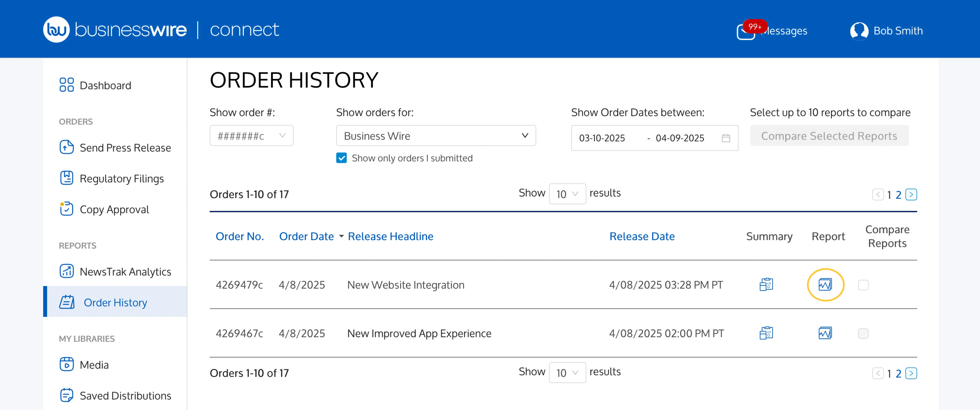Open the Show order # dropdown
Viewport: 980px width, 410px height.
point(252,136)
